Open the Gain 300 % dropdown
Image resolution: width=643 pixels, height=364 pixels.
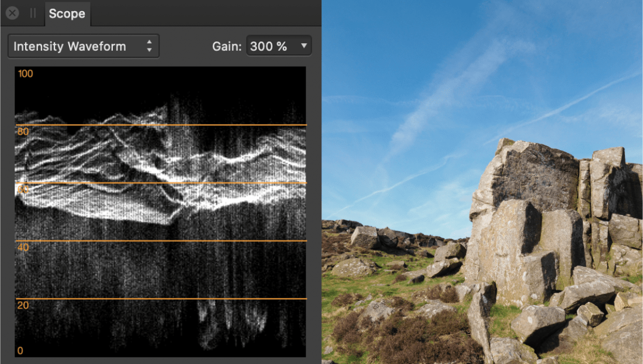[279, 46]
